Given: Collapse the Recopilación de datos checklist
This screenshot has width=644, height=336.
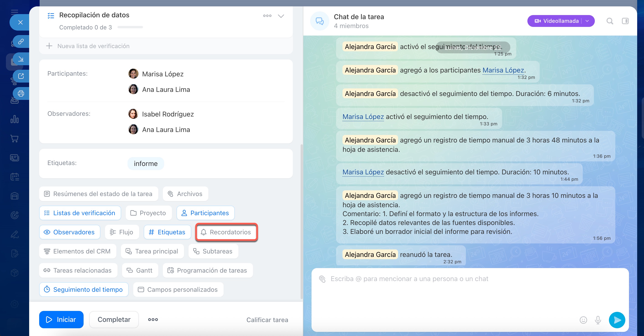Looking at the screenshot, I should (281, 16).
